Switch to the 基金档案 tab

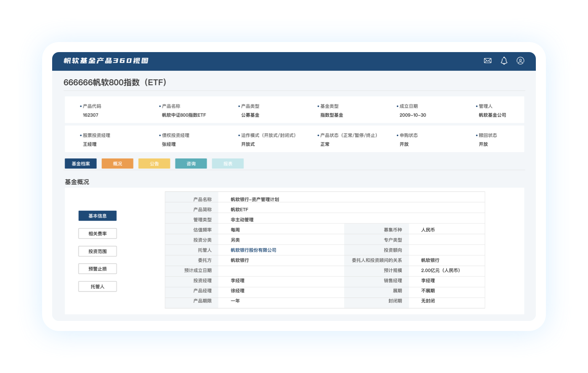click(x=81, y=164)
